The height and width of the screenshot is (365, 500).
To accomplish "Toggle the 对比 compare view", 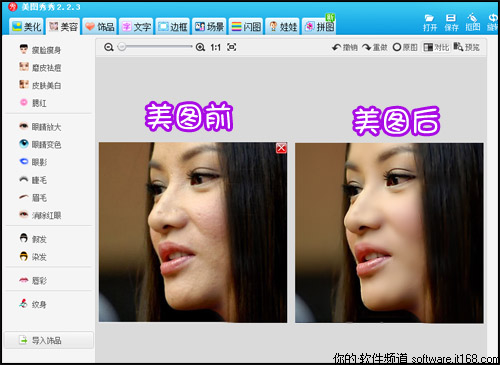I will coord(436,47).
